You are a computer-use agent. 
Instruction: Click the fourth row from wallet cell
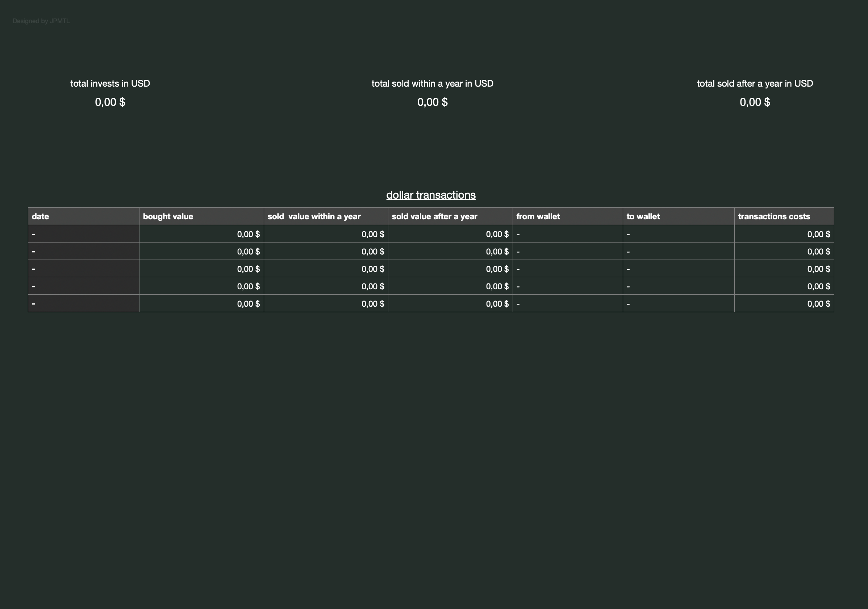pos(568,286)
